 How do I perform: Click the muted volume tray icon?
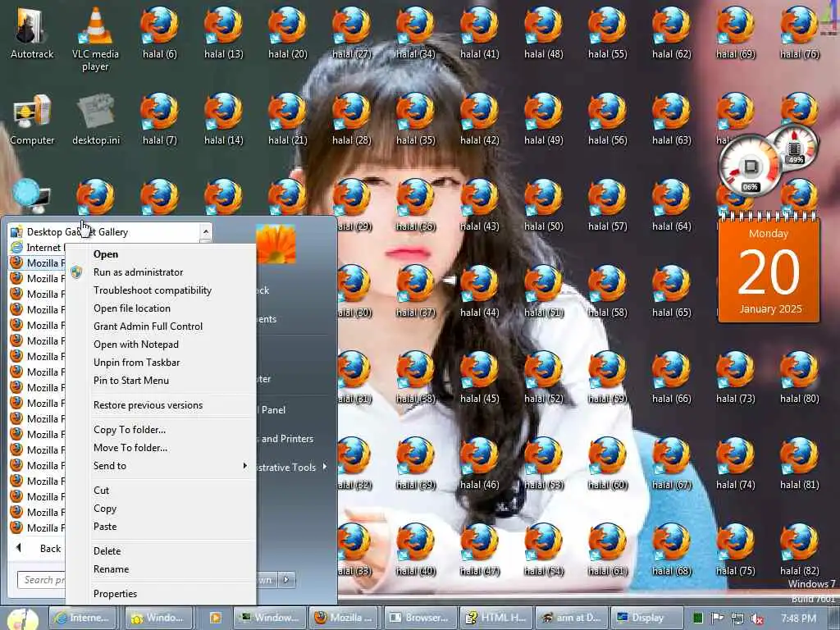[757, 619]
